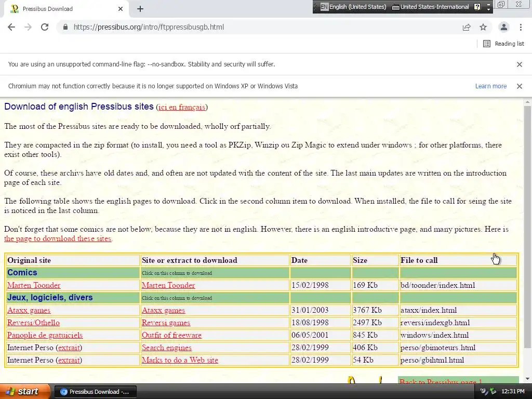The image size is (532, 399).
Task: View site security lock information
Action: 65,27
